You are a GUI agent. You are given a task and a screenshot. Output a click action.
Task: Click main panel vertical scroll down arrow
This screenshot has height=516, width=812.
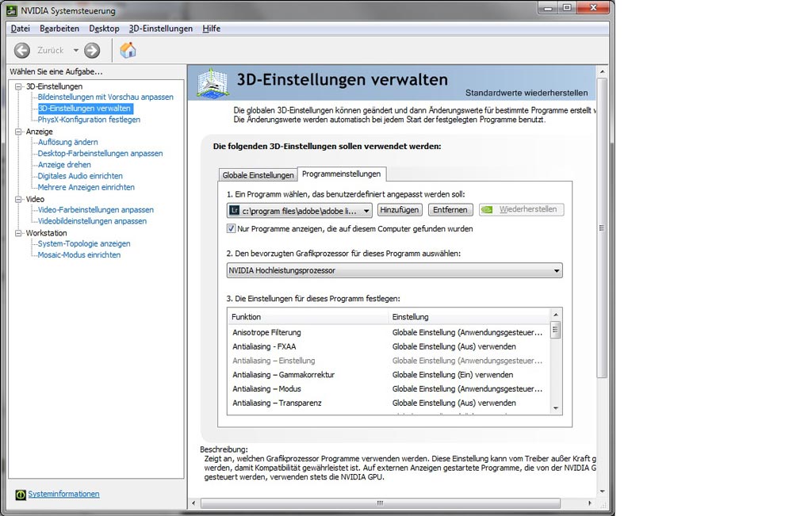point(602,491)
